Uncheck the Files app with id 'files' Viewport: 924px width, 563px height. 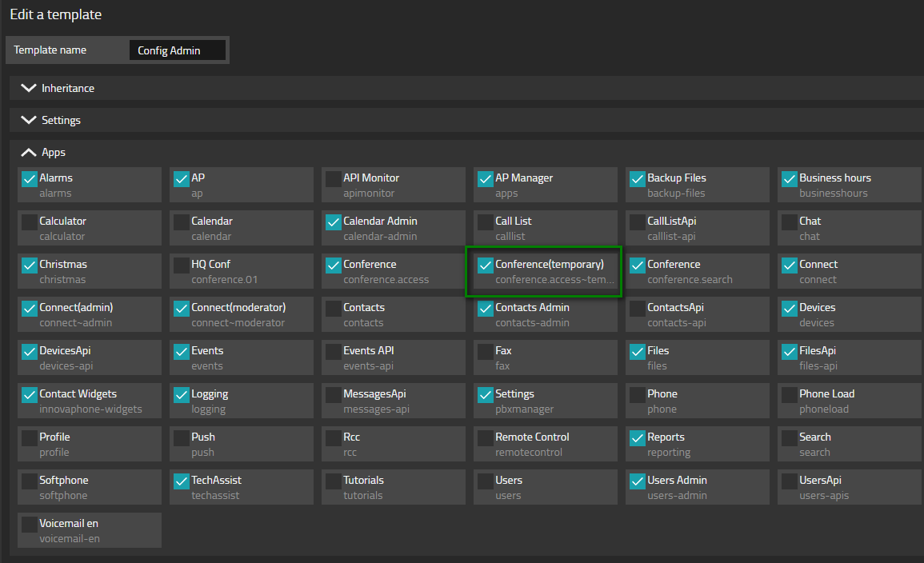(638, 352)
